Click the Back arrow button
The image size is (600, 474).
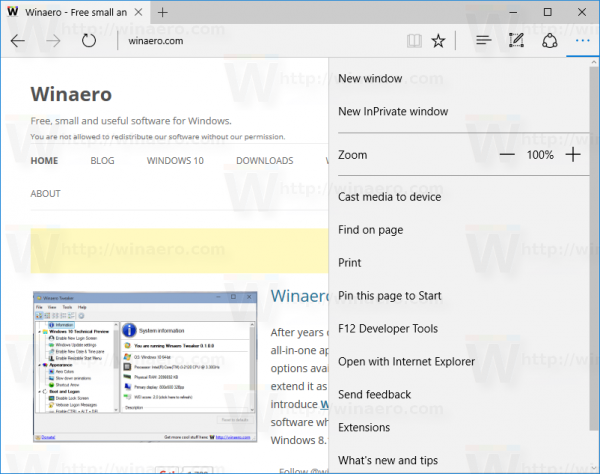click(18, 41)
